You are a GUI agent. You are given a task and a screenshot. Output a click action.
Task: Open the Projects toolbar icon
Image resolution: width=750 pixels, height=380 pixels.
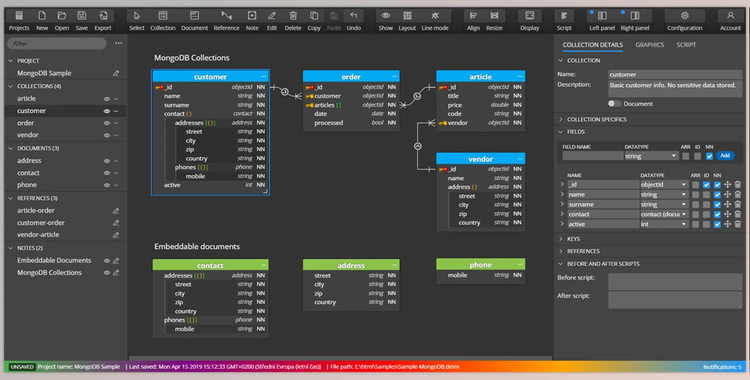tap(19, 21)
